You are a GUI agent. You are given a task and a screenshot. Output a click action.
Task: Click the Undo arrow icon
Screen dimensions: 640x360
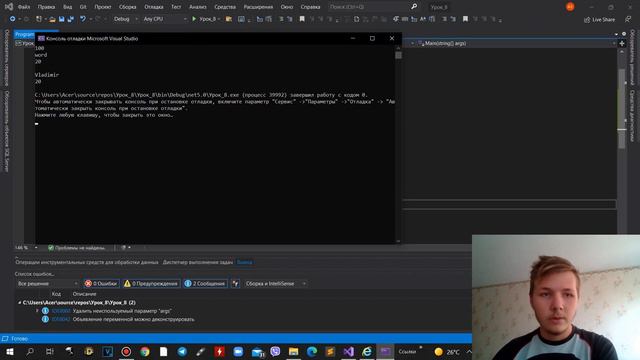(83, 19)
